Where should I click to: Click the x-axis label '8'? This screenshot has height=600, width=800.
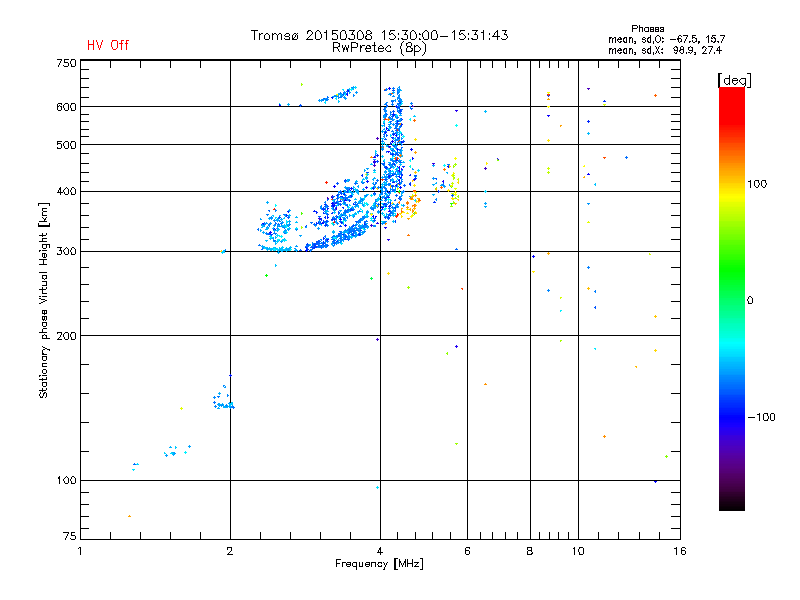[x=530, y=551]
